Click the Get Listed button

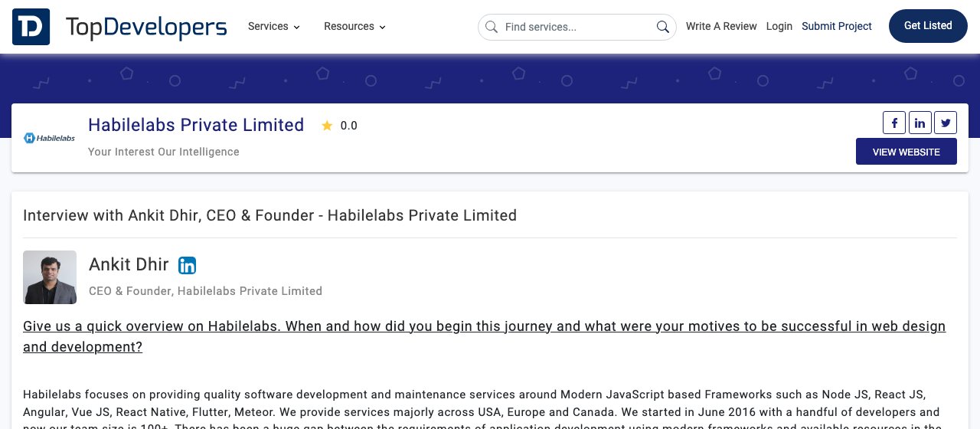coord(928,26)
